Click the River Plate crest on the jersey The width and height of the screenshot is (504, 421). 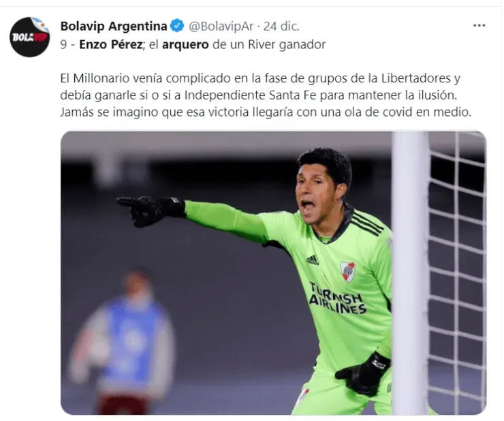[x=347, y=271]
